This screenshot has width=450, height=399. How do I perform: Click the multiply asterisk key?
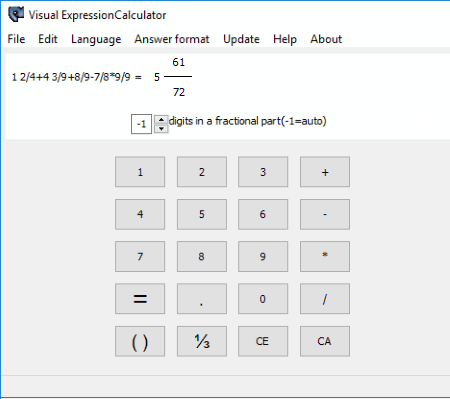click(x=325, y=257)
